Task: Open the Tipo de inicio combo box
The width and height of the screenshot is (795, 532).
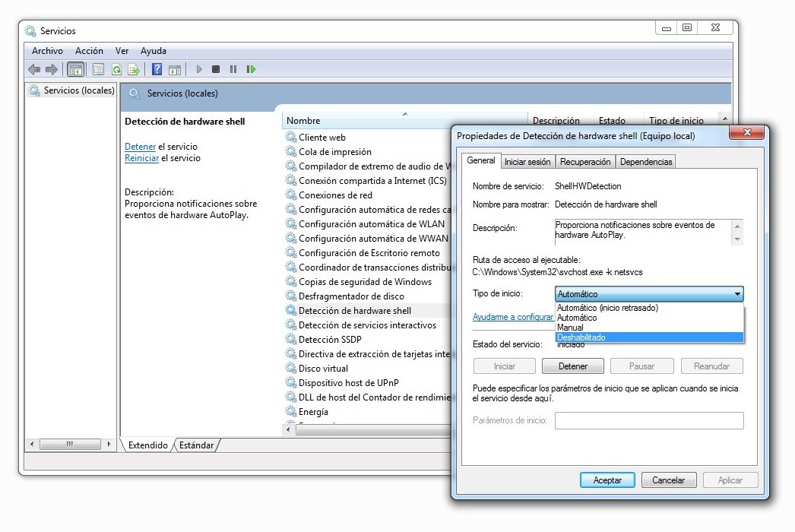Action: (x=649, y=293)
